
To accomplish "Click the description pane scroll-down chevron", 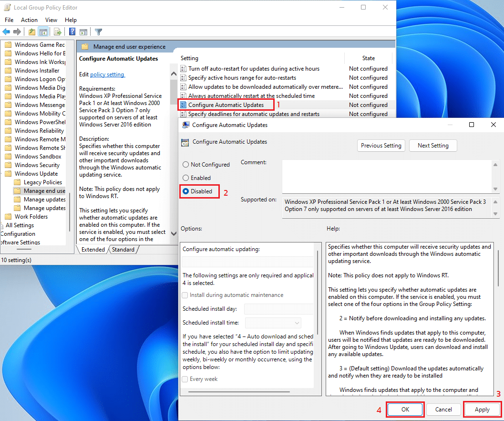I will point(174,234).
